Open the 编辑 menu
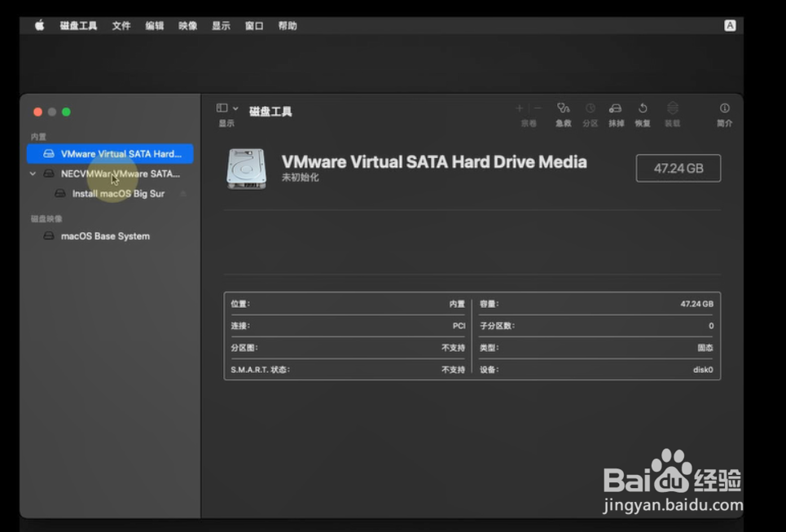This screenshot has height=532, width=786. pyautogui.click(x=155, y=25)
